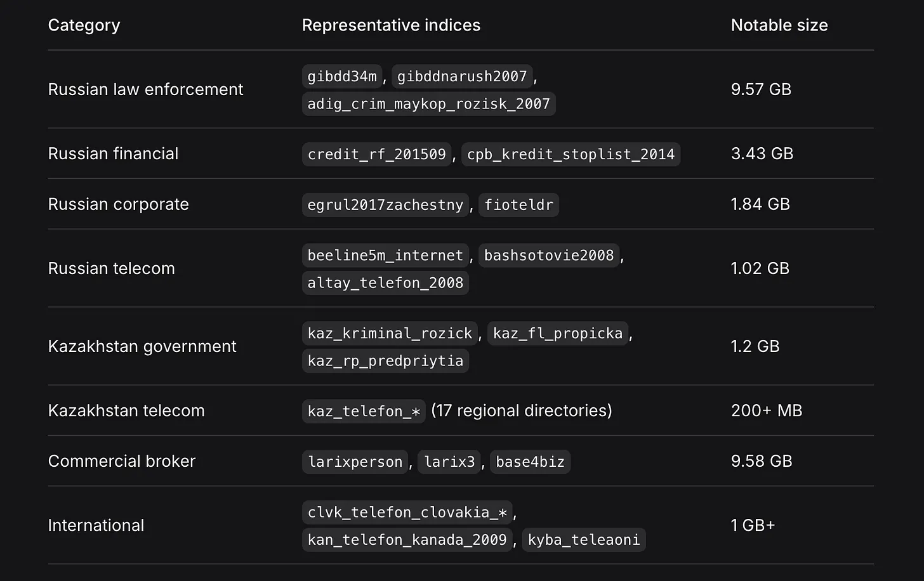
Task: Select bashsotovie2008 index tag
Action: [549, 256]
